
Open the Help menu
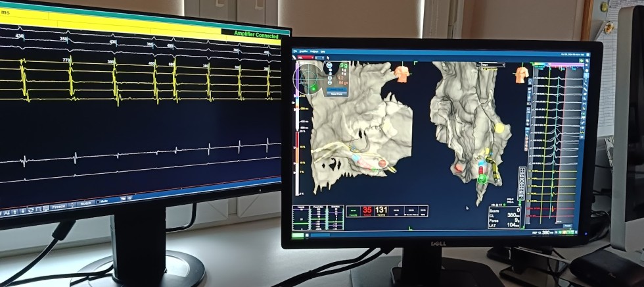point(323,52)
